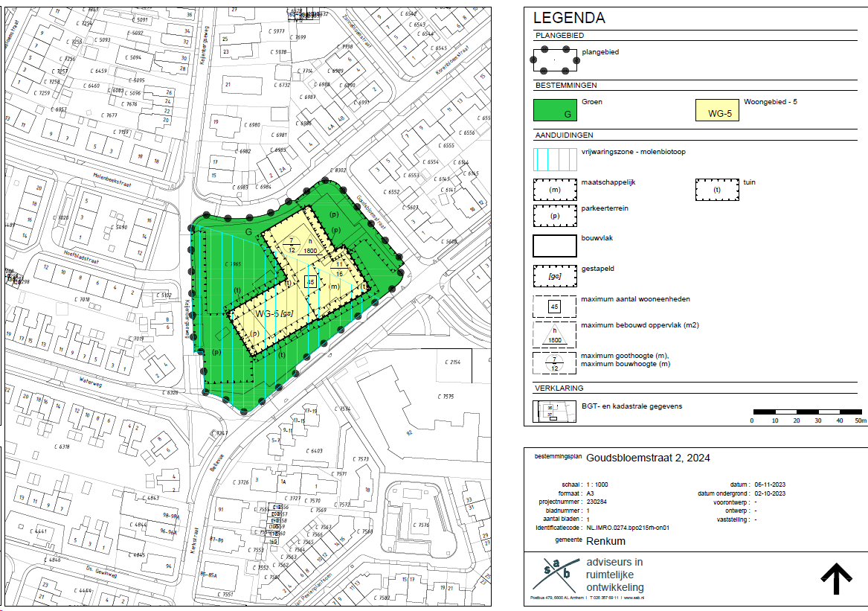Click the maatschappelijk (m) legend symbol

[555, 190]
